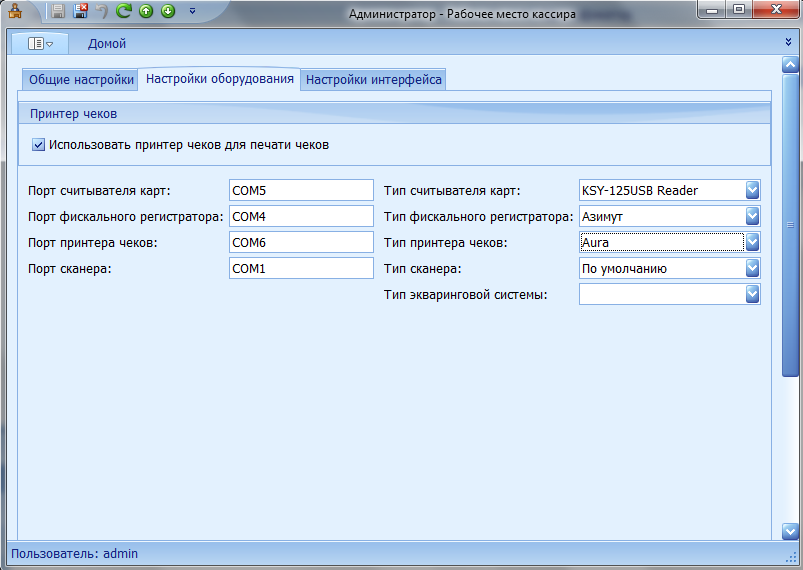Click the green down arrow icon
Image resolution: width=803 pixels, height=570 pixels.
(x=167, y=12)
